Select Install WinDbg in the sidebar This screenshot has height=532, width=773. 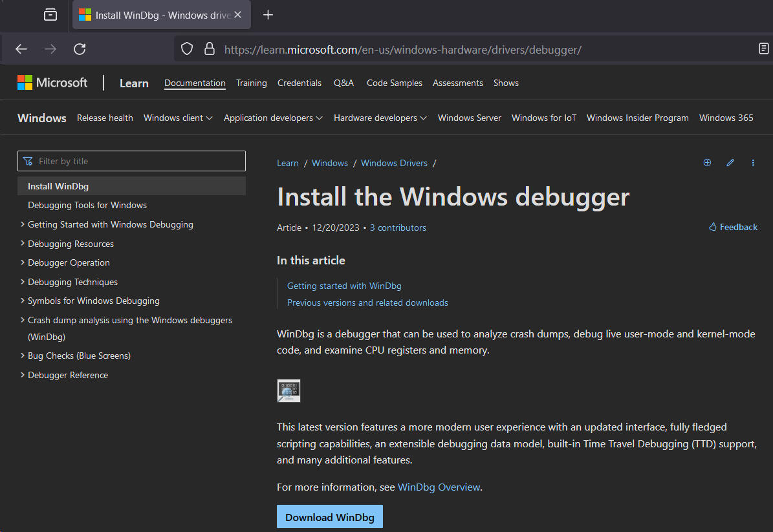point(131,186)
